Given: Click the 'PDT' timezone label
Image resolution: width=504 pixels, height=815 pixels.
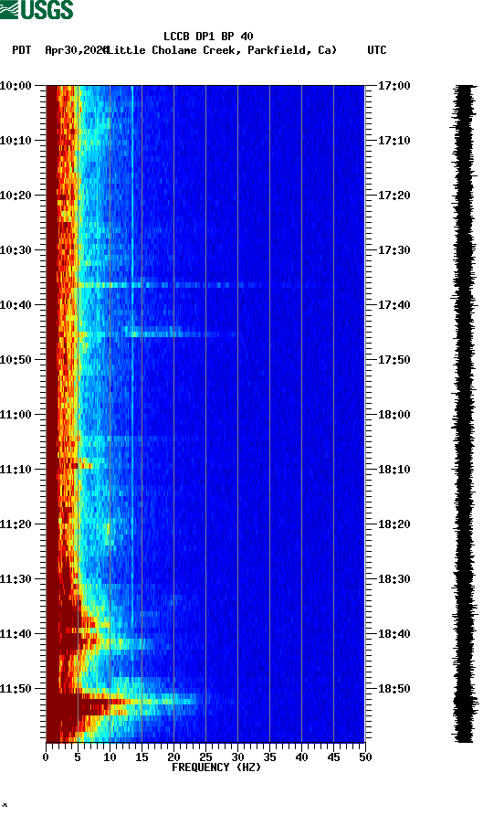Looking at the screenshot, I should (22, 50).
